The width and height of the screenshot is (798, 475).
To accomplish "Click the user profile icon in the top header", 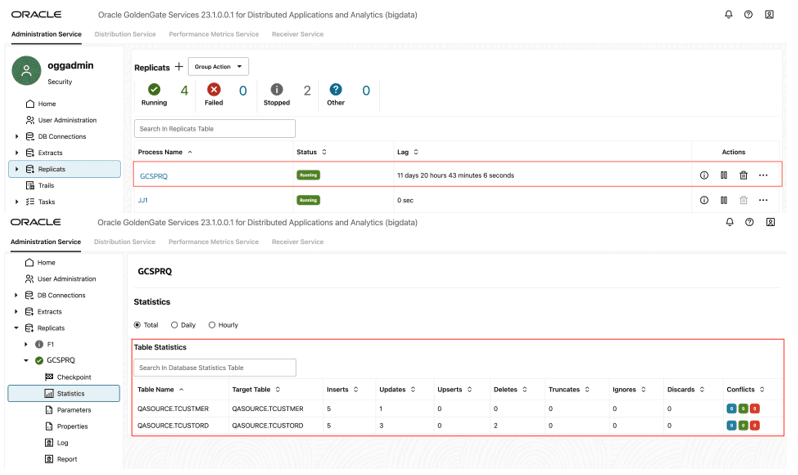I will coord(770,14).
